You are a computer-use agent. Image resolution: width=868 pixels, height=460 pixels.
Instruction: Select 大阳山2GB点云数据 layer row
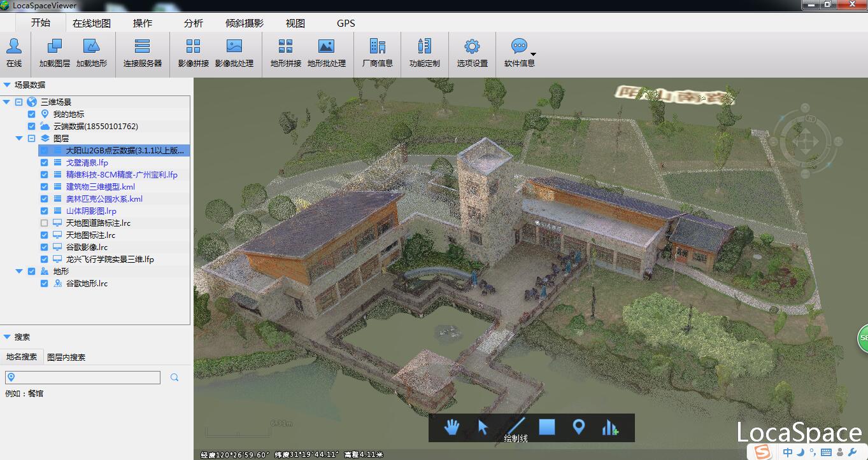114,150
